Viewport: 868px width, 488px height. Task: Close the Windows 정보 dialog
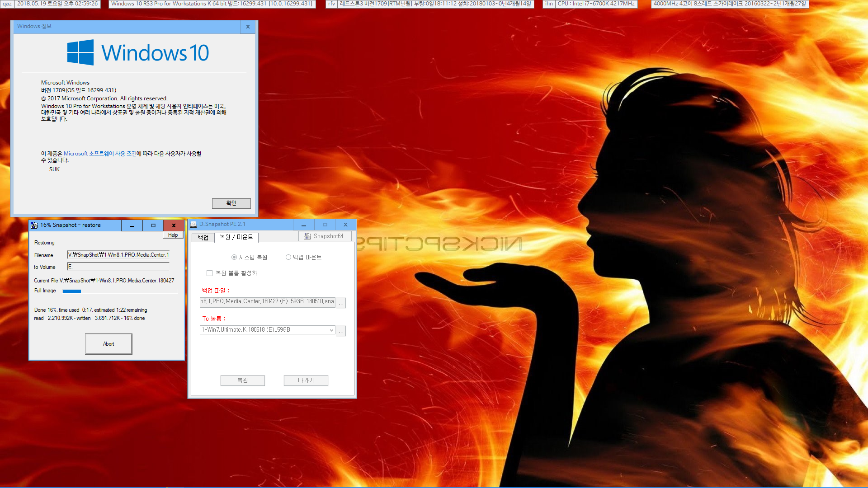click(248, 27)
